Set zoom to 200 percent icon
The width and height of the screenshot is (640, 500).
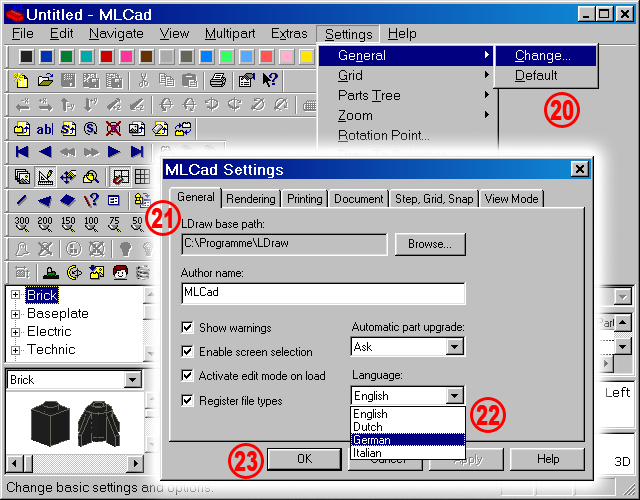45,224
